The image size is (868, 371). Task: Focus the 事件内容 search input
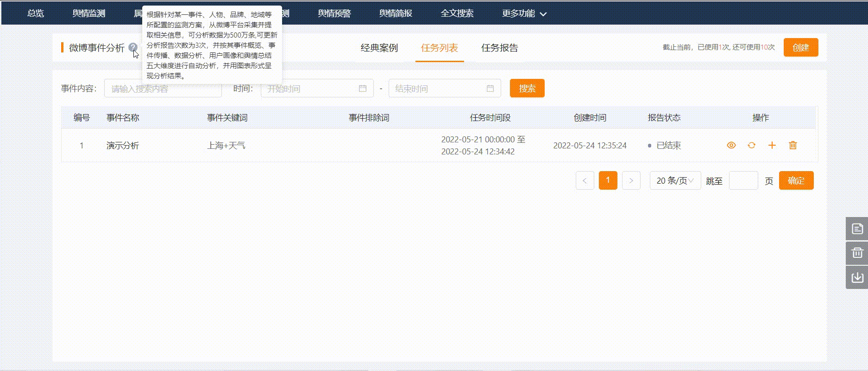[163, 88]
